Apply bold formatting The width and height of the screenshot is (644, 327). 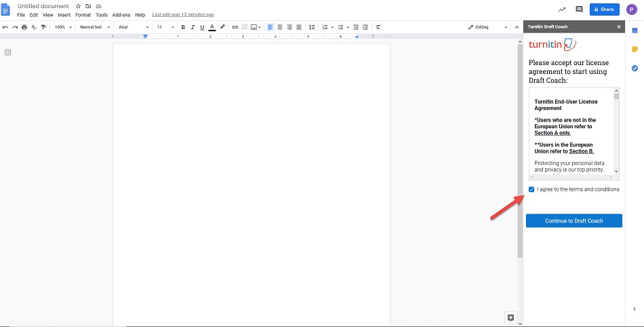point(183,27)
